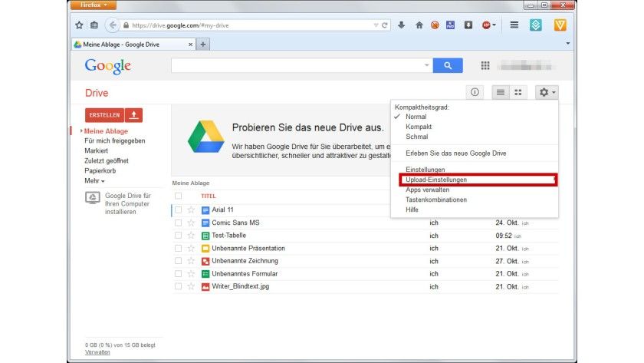The height and width of the screenshot is (363, 644).
Task: Switch to grid view icon
Action: tap(518, 92)
